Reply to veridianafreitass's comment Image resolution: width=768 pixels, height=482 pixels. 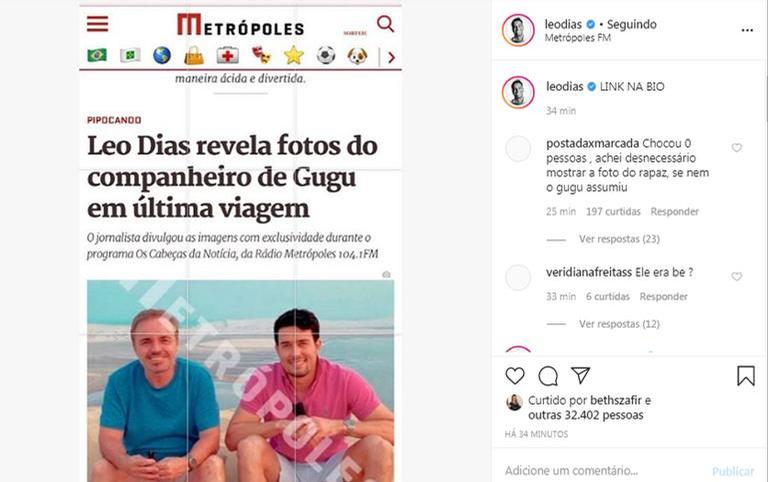click(x=664, y=296)
